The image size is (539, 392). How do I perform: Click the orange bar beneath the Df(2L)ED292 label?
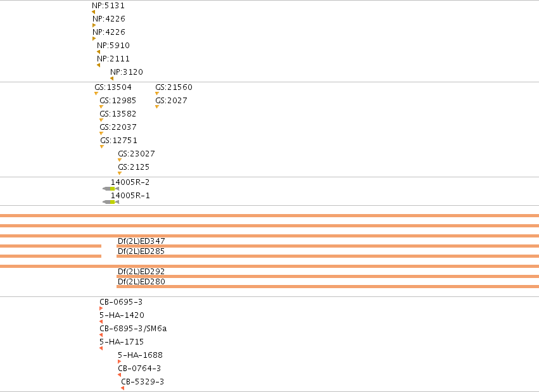(327, 276)
